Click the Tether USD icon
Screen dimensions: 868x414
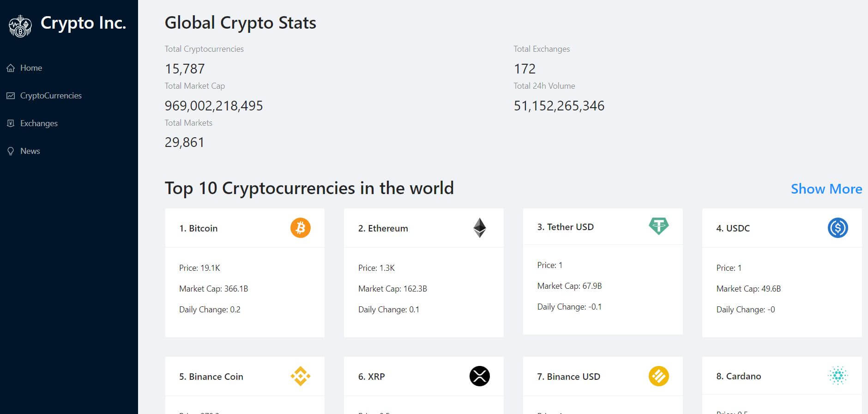(x=659, y=226)
